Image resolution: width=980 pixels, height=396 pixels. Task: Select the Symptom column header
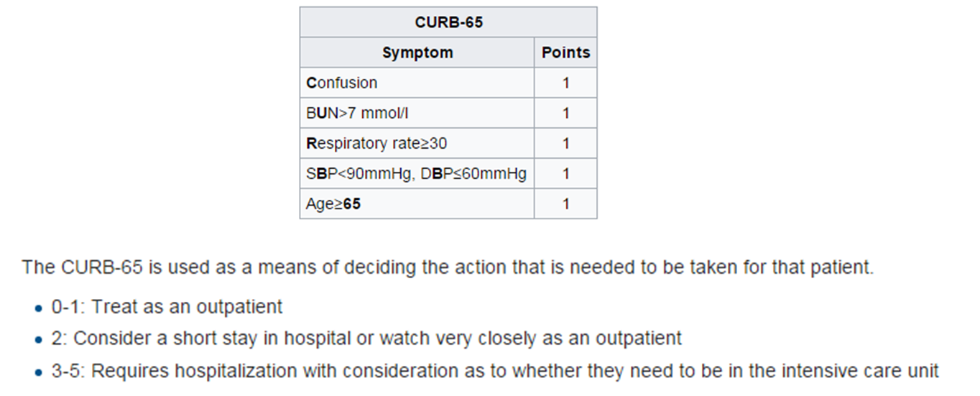click(x=417, y=52)
